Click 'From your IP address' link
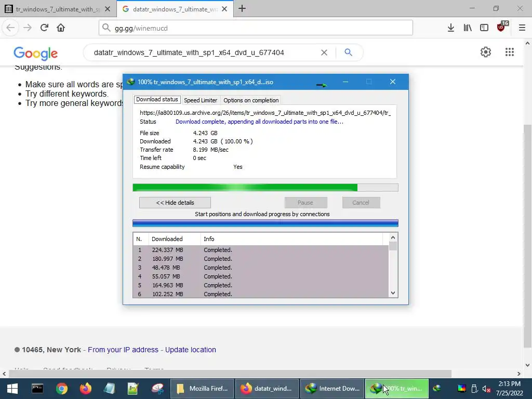 (x=123, y=350)
